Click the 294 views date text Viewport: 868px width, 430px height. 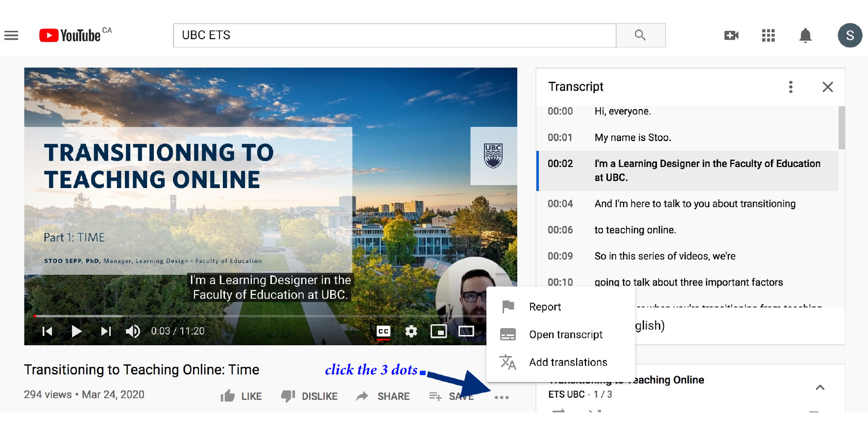pos(84,395)
